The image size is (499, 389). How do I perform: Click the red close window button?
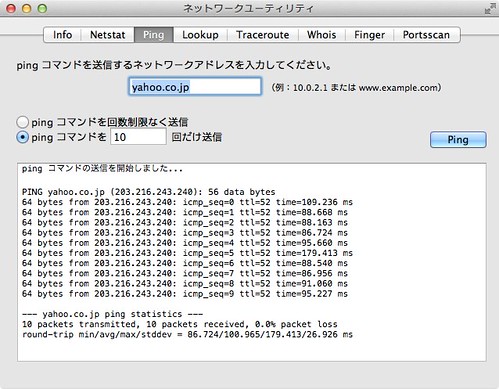(x=11, y=9)
